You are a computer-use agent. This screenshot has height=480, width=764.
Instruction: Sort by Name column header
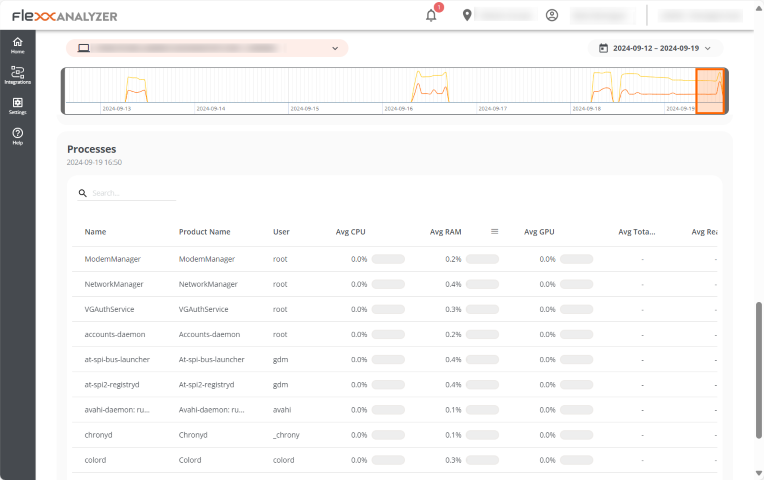(95, 232)
